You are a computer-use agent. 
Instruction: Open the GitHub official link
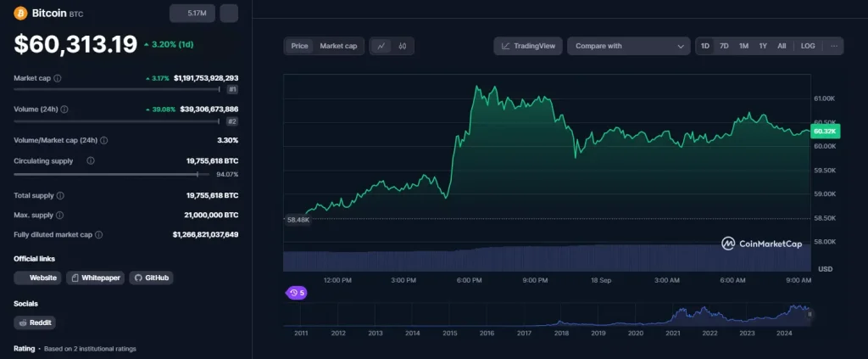tap(152, 278)
